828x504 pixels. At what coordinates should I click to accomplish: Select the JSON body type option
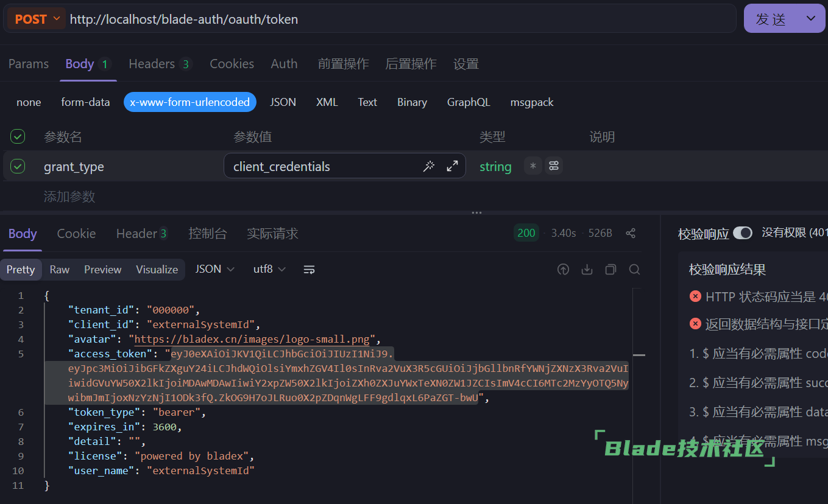click(283, 102)
